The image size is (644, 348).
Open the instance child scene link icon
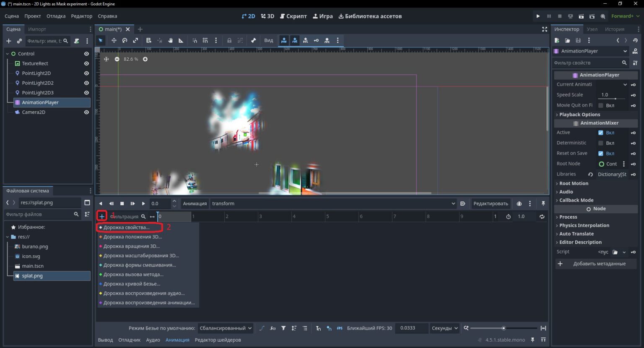pos(19,41)
